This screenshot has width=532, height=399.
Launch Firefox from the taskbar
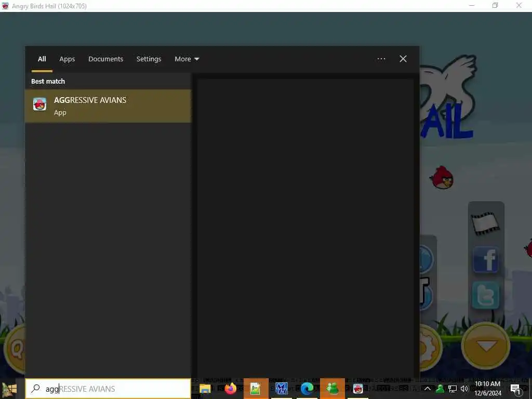click(x=230, y=389)
